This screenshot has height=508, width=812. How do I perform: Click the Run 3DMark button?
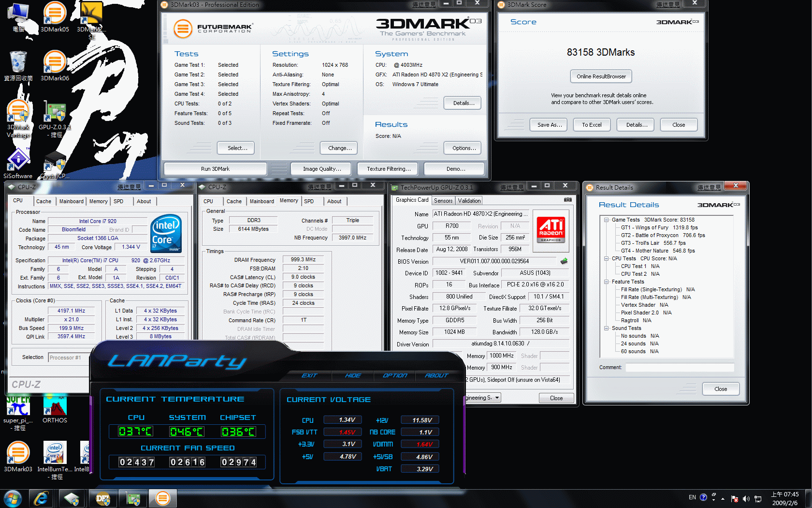215,169
